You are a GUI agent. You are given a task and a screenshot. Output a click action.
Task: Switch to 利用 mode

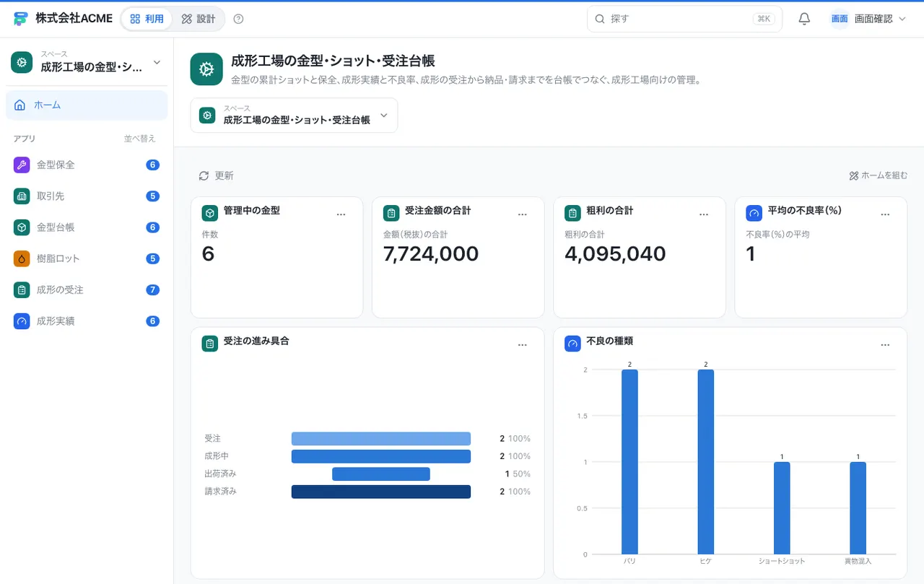pyautogui.click(x=147, y=19)
